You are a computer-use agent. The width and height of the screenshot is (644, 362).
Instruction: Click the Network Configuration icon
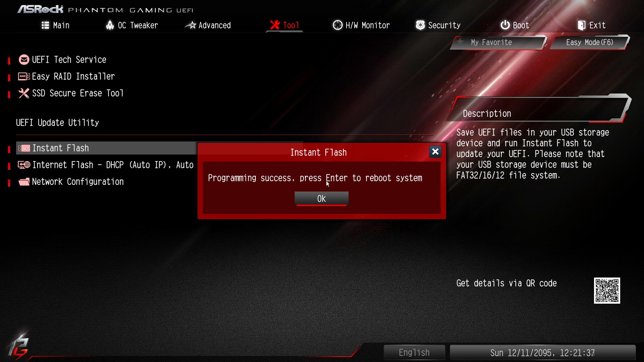[x=23, y=182]
